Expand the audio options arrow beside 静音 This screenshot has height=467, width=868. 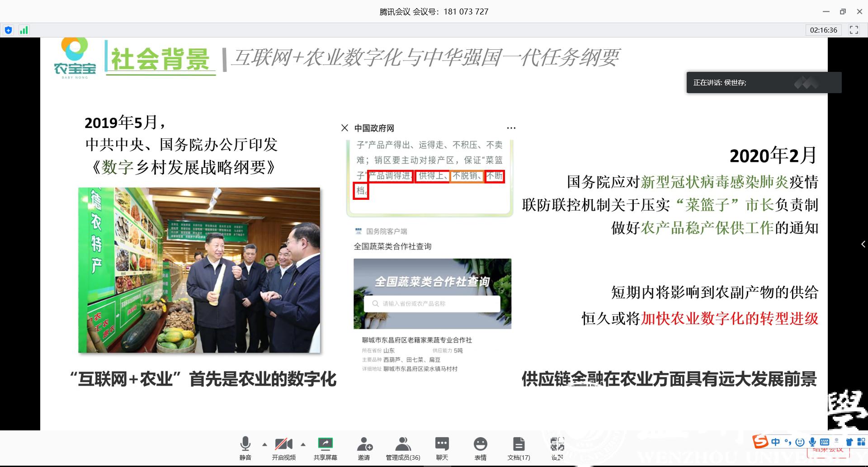[264, 444]
